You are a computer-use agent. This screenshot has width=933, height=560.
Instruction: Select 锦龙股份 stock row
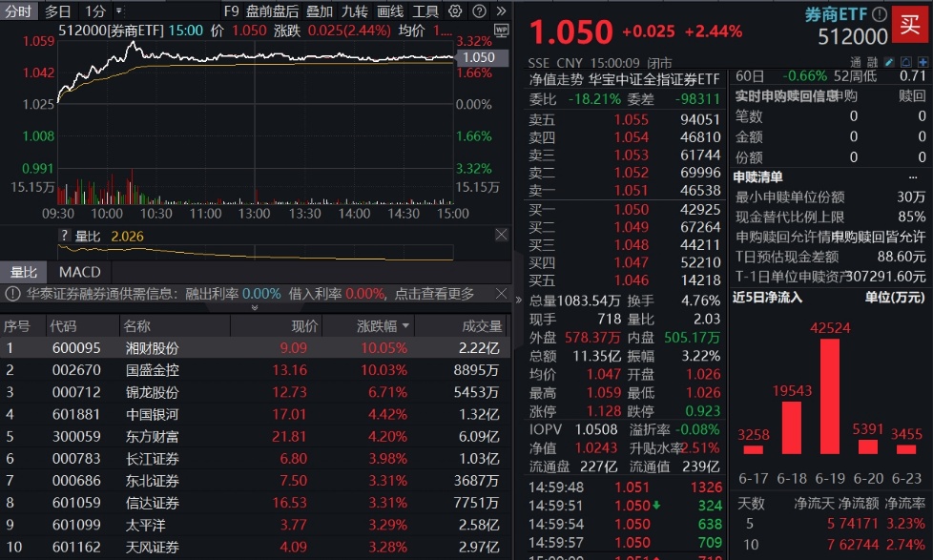[256, 392]
